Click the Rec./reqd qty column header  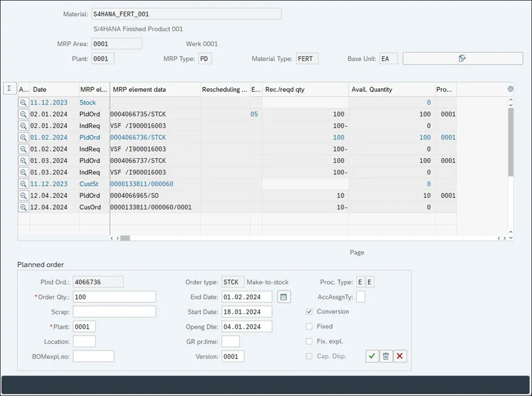305,90
